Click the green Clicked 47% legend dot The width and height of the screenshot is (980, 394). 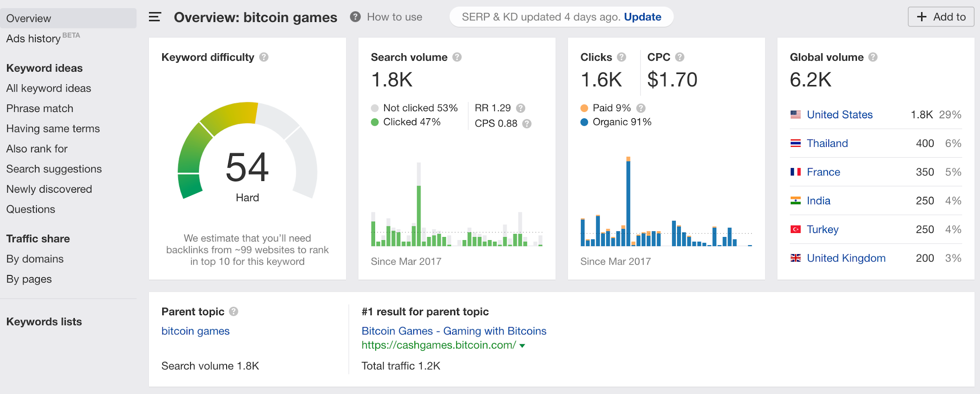375,122
